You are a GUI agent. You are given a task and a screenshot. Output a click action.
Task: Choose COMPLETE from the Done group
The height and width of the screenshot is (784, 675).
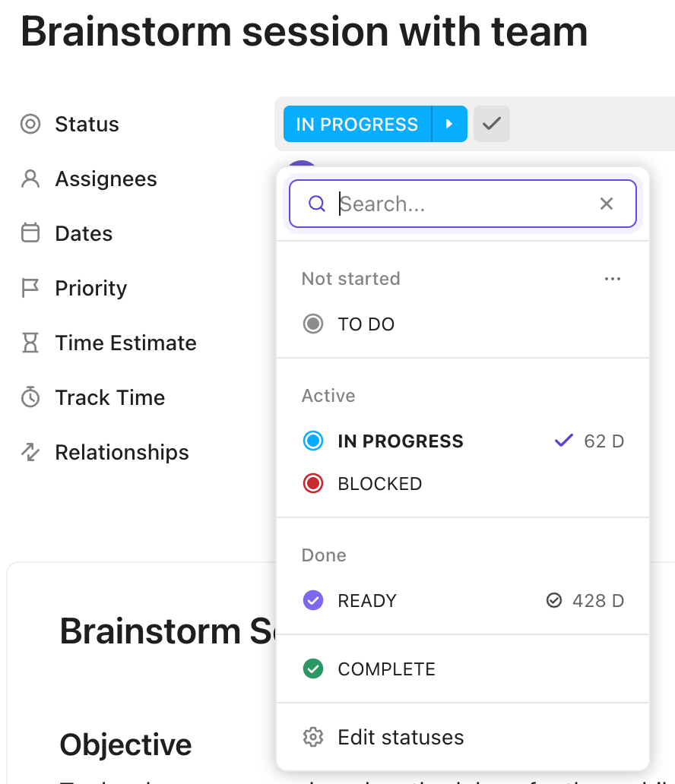click(x=386, y=669)
